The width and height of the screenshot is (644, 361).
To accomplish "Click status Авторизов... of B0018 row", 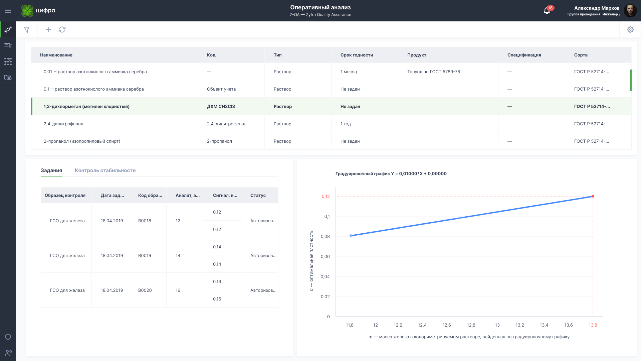I will coord(263,221).
